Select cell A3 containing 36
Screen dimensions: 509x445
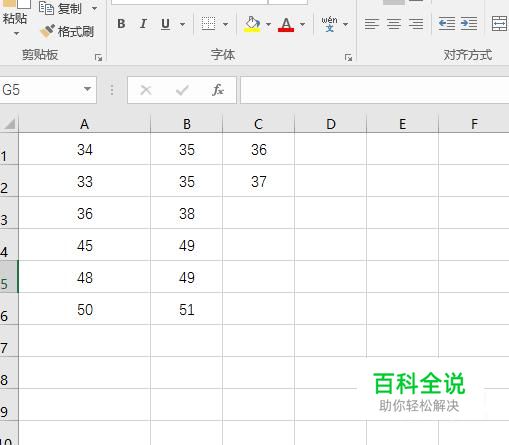click(85, 213)
